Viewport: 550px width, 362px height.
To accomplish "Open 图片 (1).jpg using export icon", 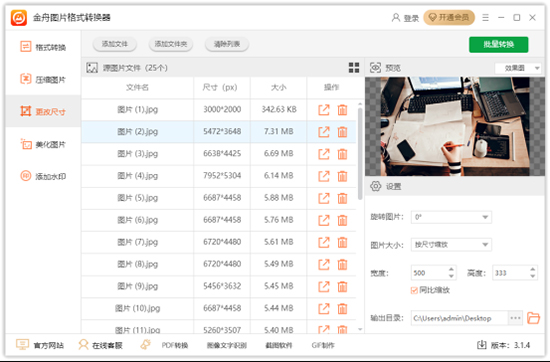I will pos(324,110).
